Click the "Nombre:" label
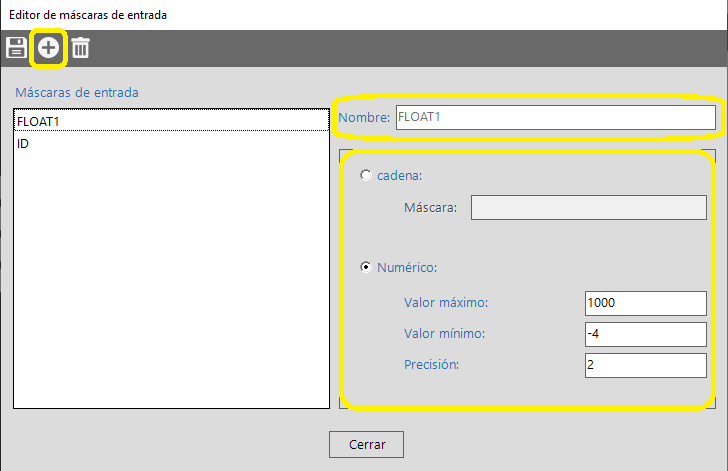This screenshot has width=728, height=471. 364,118
